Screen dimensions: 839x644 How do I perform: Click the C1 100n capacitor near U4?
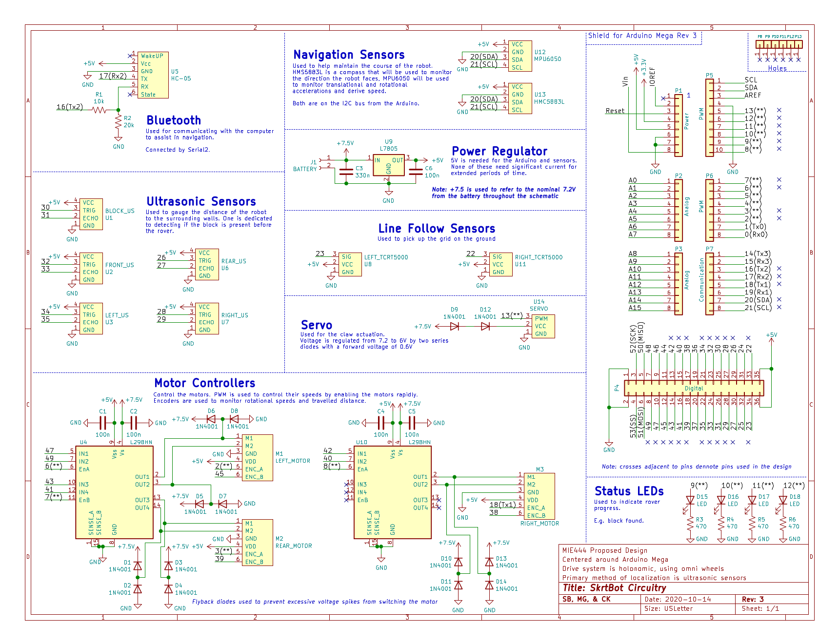[102, 423]
